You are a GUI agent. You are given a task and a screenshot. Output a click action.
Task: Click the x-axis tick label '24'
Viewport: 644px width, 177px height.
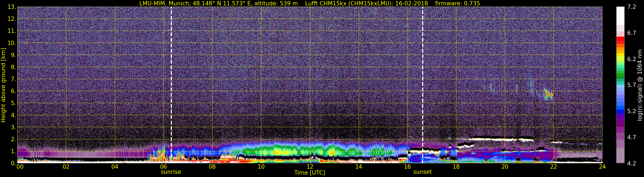click(602, 167)
